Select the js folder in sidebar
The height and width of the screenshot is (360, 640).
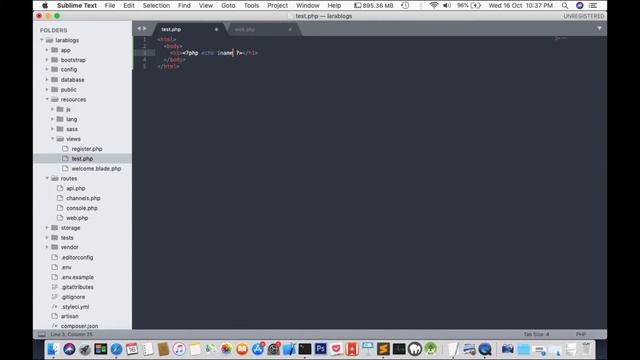point(68,109)
